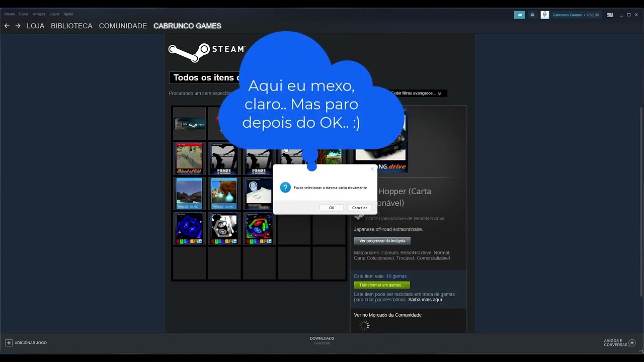Click Ver progresso da insígnia button
Image resolution: width=644 pixels, height=362 pixels.
tap(382, 241)
